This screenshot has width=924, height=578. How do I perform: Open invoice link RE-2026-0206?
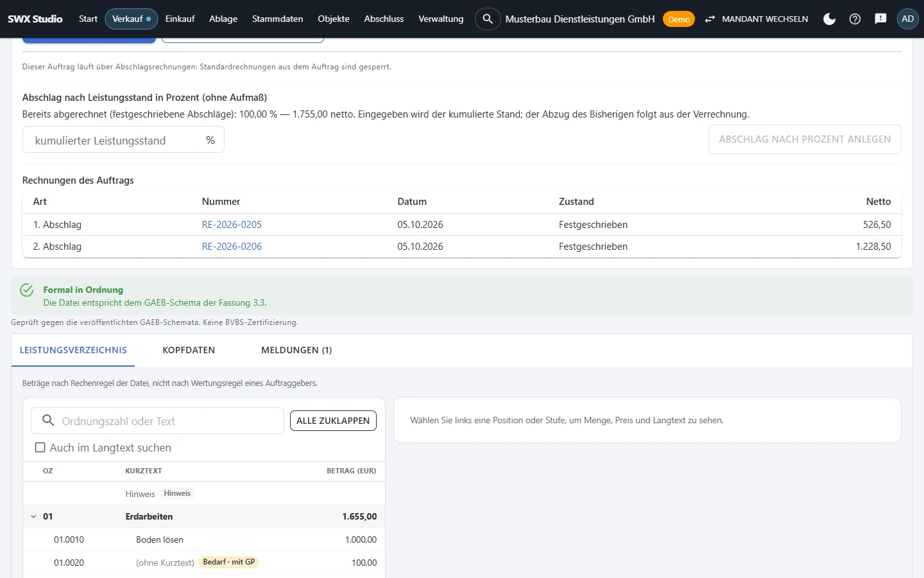pos(232,247)
